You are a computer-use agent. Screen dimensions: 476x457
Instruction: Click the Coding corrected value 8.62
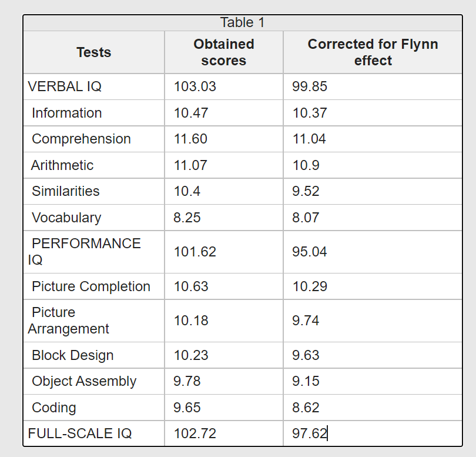[306, 408]
